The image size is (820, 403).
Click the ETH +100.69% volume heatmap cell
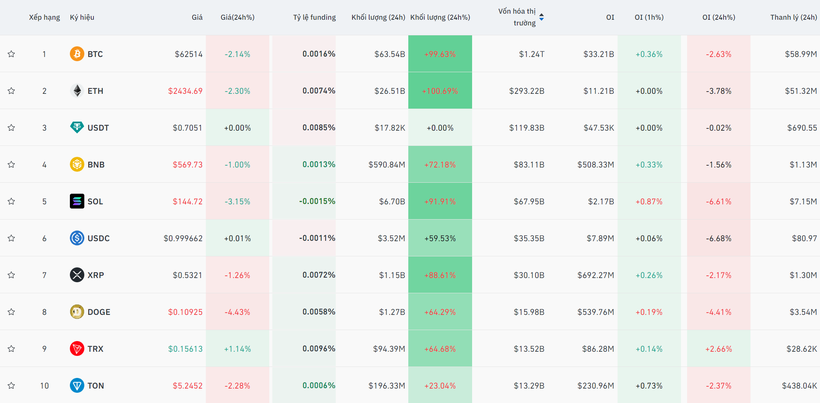point(440,91)
